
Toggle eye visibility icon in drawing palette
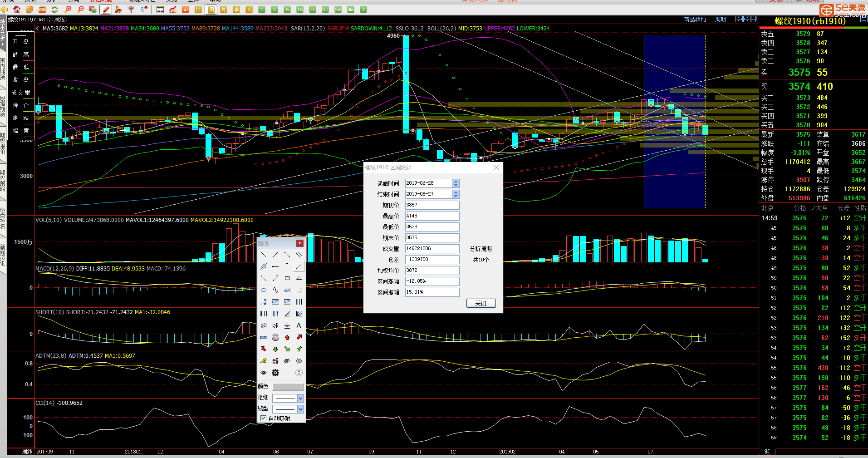click(264, 373)
